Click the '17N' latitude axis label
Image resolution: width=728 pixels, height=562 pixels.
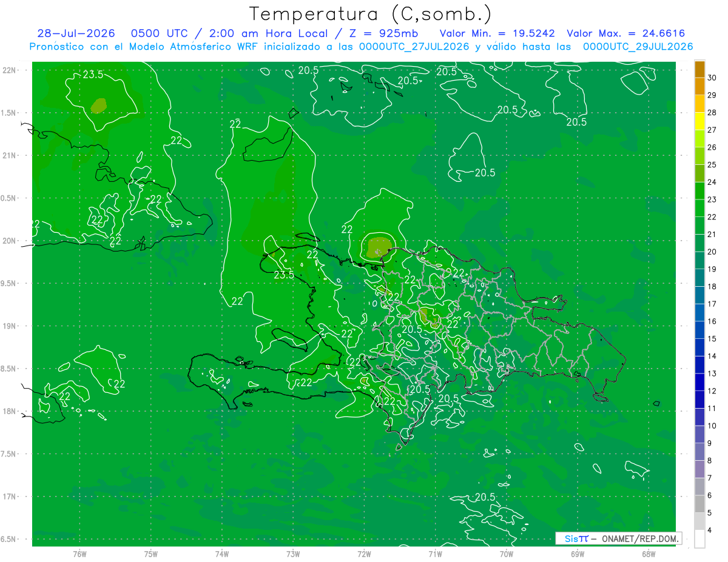pyautogui.click(x=9, y=497)
